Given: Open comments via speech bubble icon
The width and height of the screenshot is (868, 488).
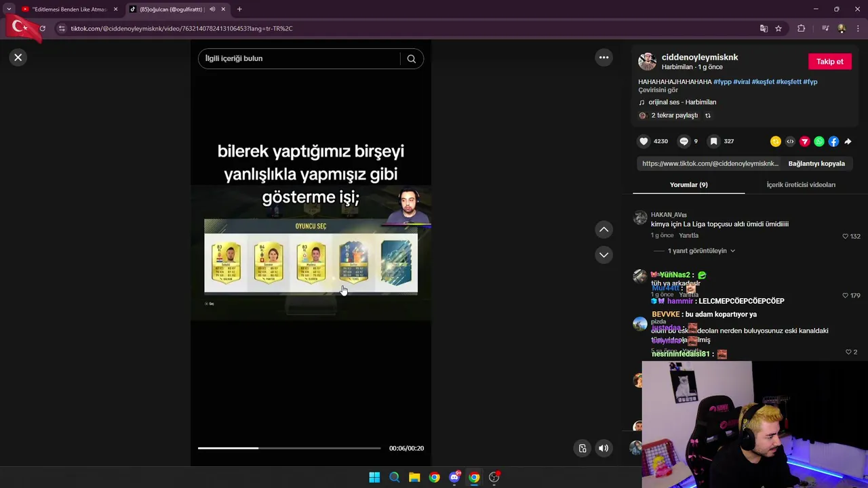Looking at the screenshot, I should tap(684, 141).
